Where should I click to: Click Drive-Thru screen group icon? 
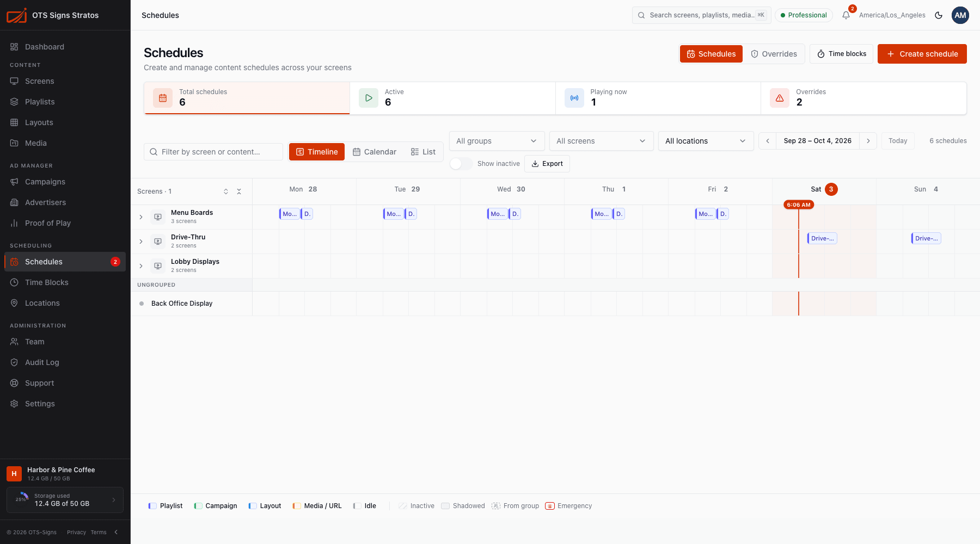158,242
